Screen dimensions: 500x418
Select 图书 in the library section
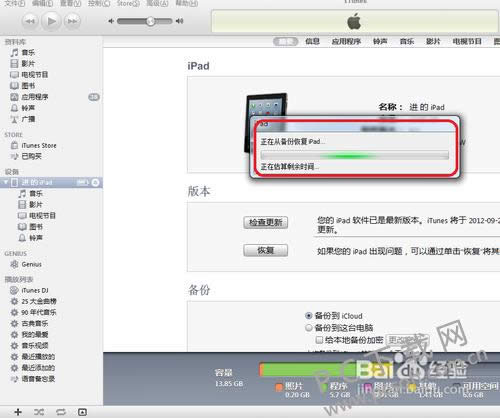pyautogui.click(x=28, y=86)
